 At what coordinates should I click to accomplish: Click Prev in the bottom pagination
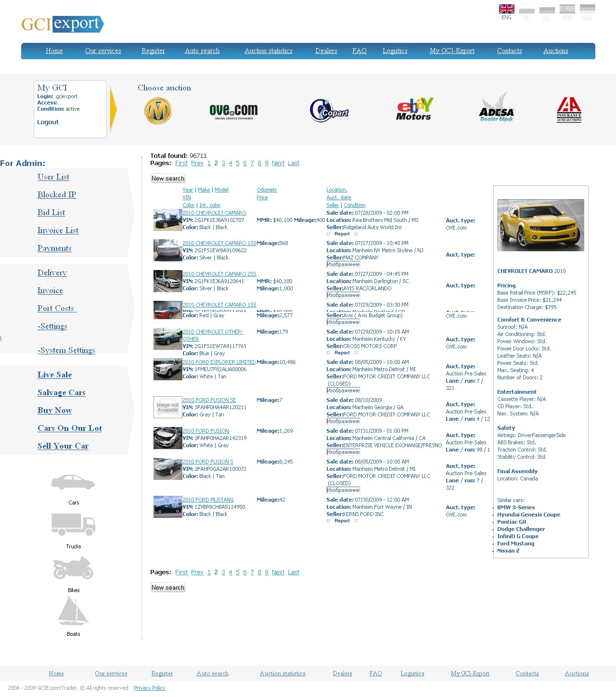(197, 572)
